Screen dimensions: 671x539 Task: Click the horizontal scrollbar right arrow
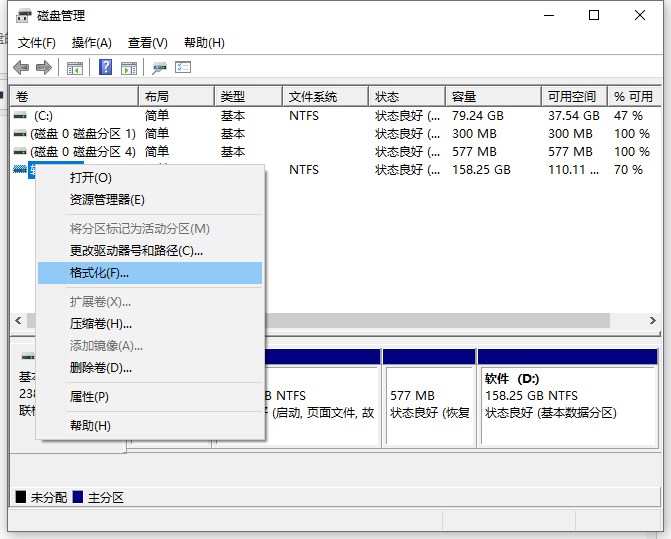pyautogui.click(x=652, y=320)
